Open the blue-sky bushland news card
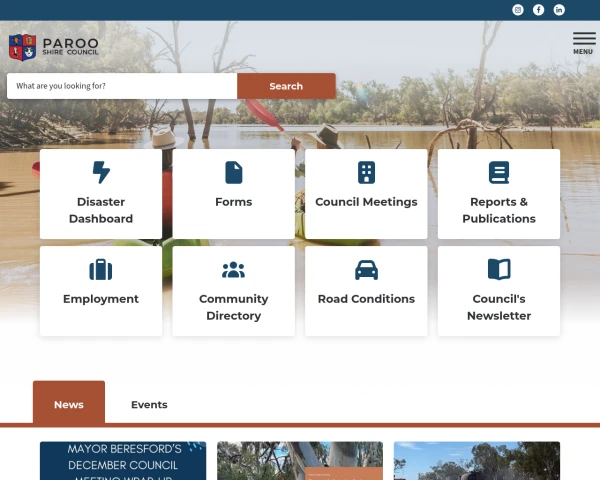 [x=477, y=461]
